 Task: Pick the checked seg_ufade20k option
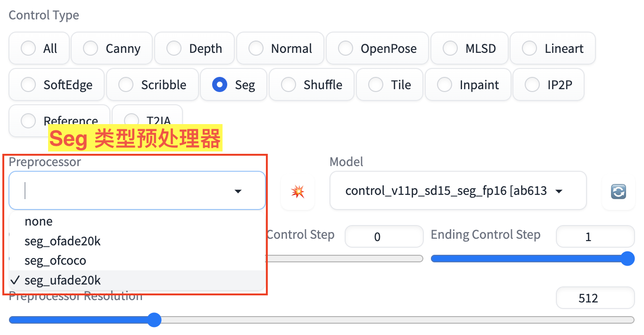(x=63, y=280)
